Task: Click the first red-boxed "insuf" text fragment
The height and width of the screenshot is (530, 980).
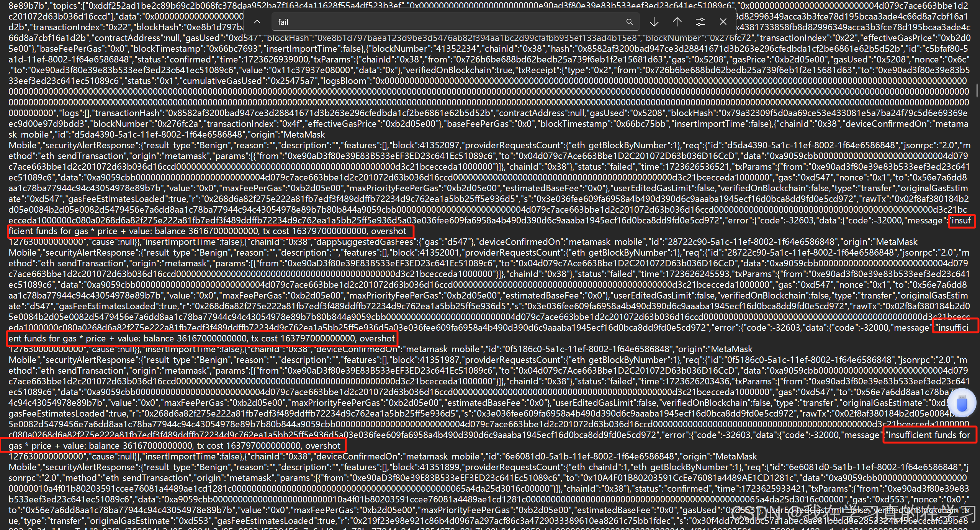Action: point(961,220)
